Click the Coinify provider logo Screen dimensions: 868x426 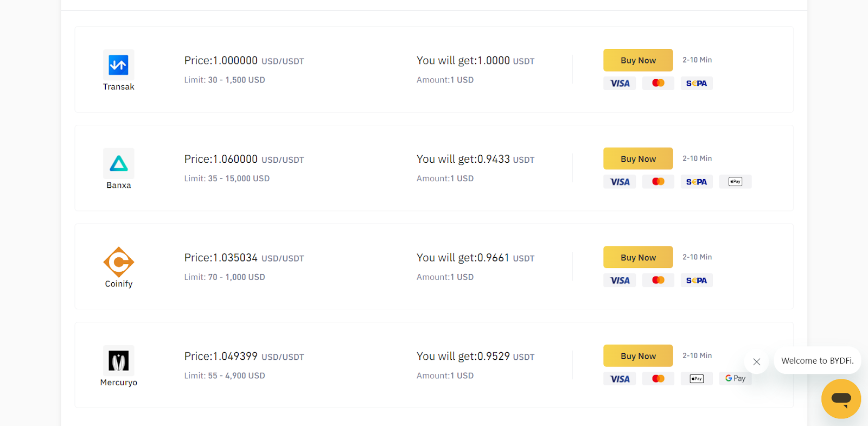point(119,262)
